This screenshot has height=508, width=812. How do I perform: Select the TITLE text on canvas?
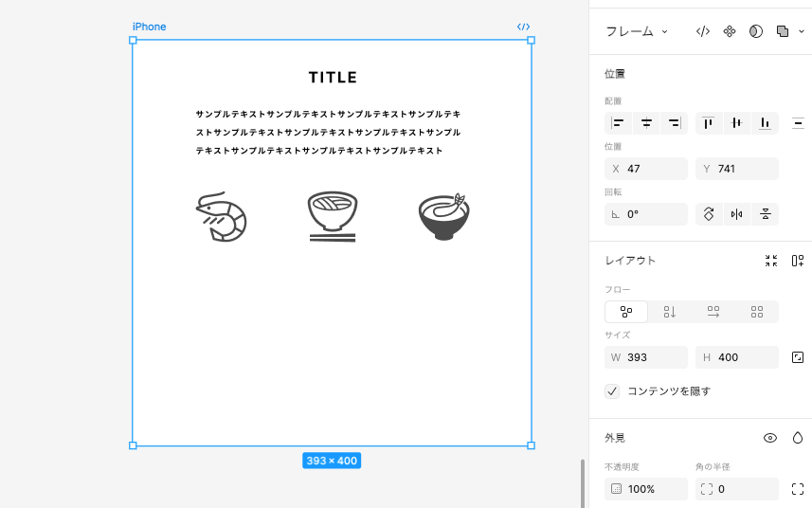coord(333,78)
